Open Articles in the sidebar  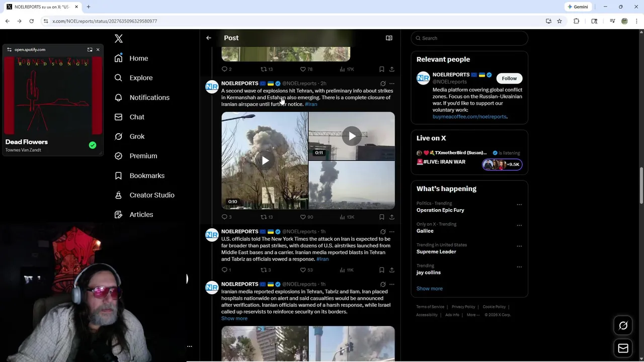[x=134, y=215]
